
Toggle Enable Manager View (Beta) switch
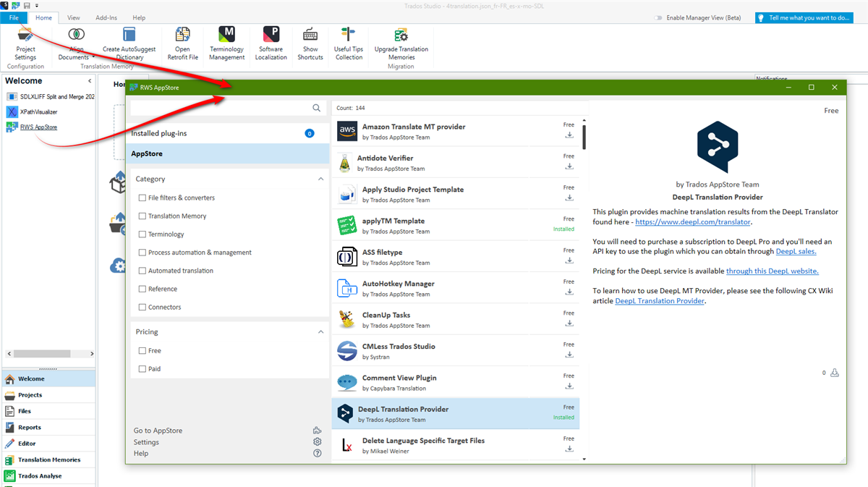pyautogui.click(x=658, y=18)
